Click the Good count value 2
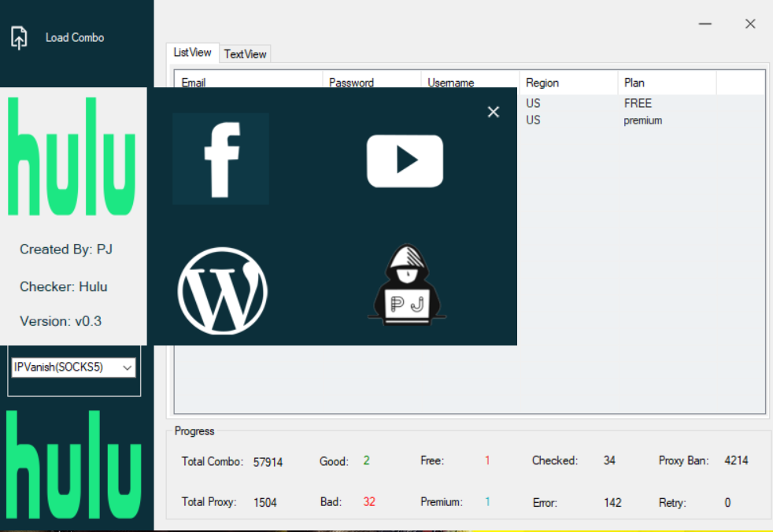 coord(366,460)
